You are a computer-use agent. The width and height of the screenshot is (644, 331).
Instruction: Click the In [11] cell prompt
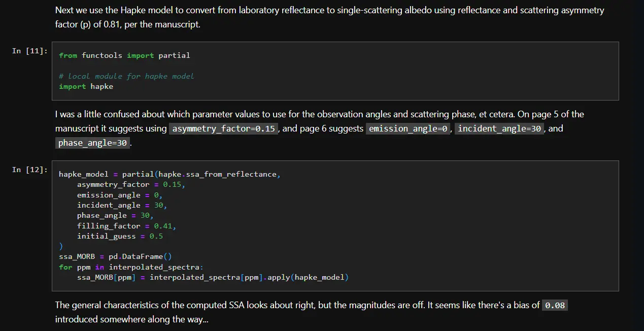tap(30, 51)
